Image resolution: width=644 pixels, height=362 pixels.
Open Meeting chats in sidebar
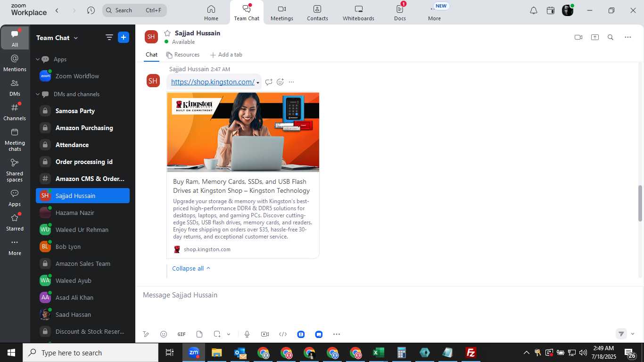15,140
